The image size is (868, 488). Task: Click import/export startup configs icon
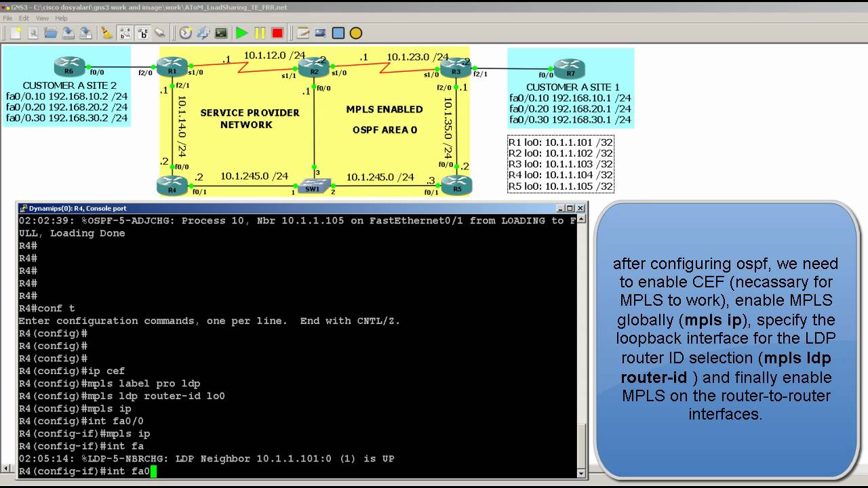[x=203, y=33]
